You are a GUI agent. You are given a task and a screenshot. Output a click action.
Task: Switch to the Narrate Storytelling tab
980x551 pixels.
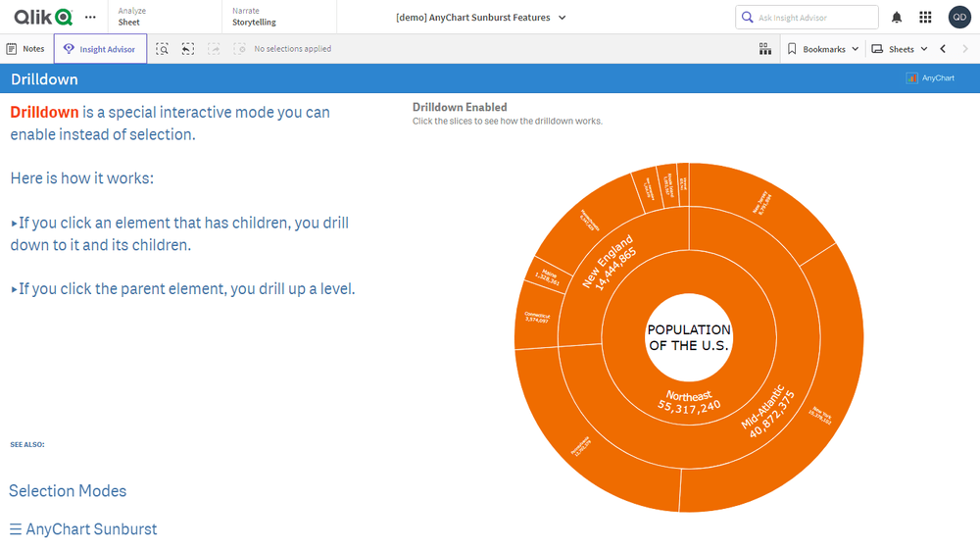pyautogui.click(x=253, y=17)
